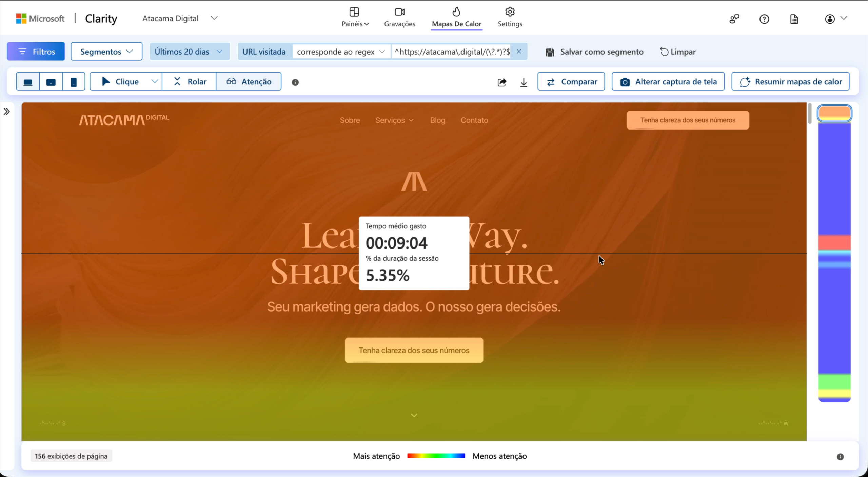Viewport: 868px width, 477px height.
Task: Click the URL visitada filter label
Action: [x=264, y=52]
